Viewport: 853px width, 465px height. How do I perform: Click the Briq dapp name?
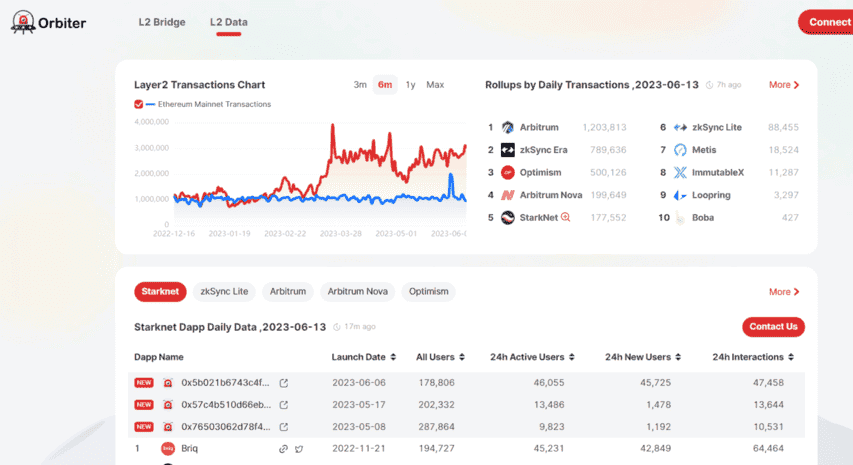point(189,449)
